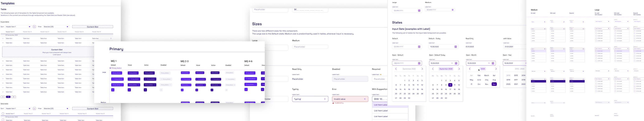The image size is (644, 121).
Task: Click Header Item 4 in Expandable table header
Action: click(62, 32)
